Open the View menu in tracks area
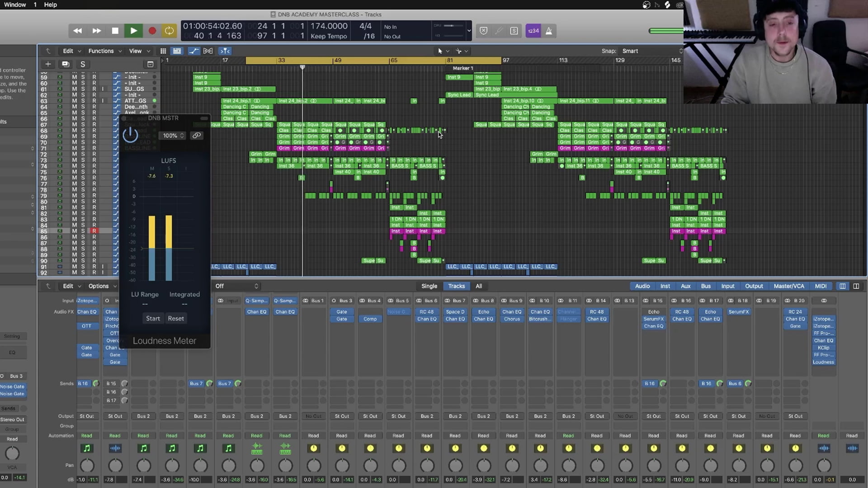 (x=139, y=51)
